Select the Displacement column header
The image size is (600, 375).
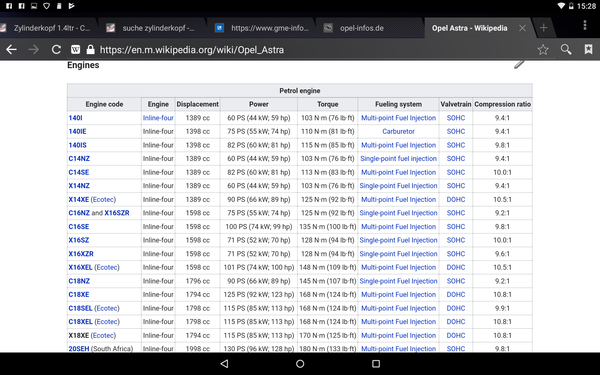[x=197, y=104]
